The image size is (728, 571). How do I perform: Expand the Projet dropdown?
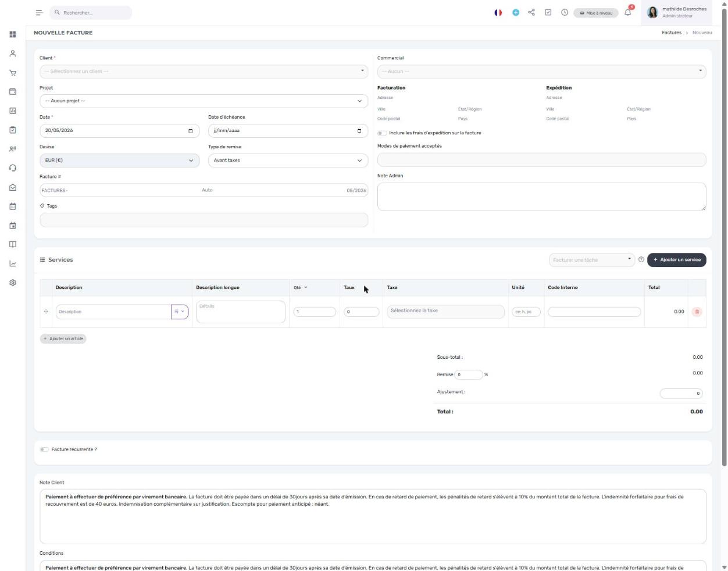[204, 101]
